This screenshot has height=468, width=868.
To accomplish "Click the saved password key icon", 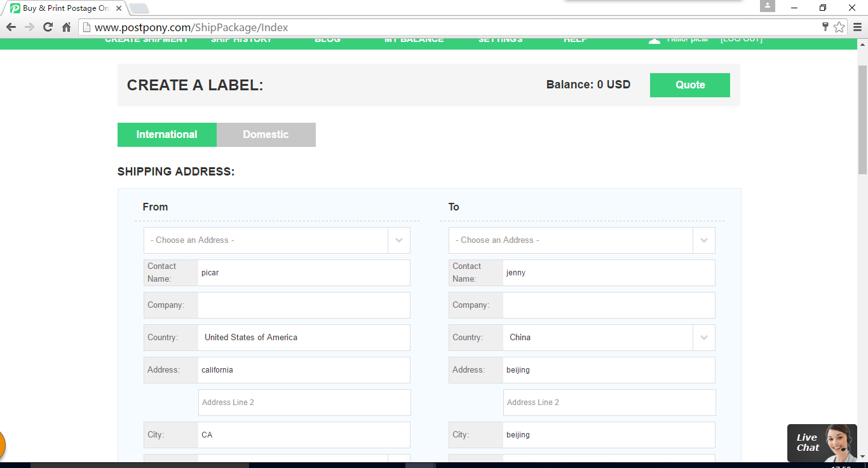I will tap(825, 27).
